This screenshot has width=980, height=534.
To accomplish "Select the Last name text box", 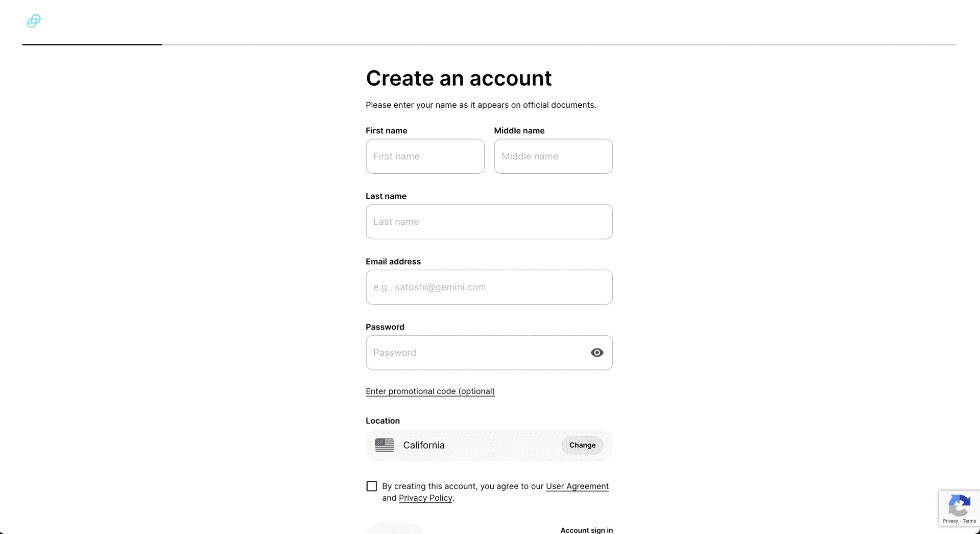I will [x=489, y=222].
